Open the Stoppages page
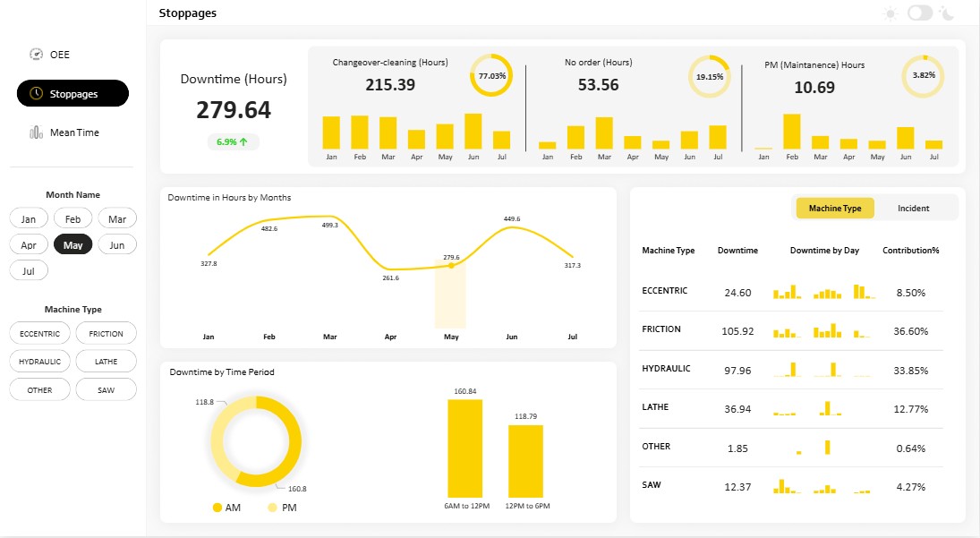980x538 pixels. click(x=72, y=93)
